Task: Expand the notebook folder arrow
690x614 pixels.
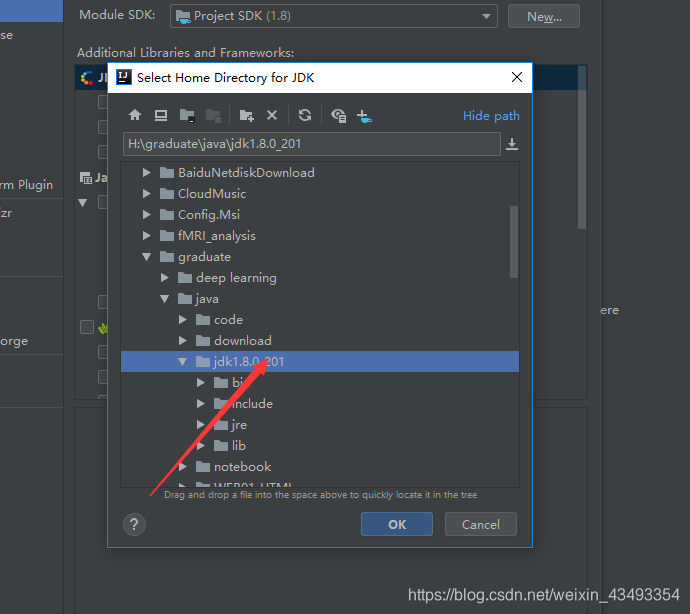Action: [183, 467]
